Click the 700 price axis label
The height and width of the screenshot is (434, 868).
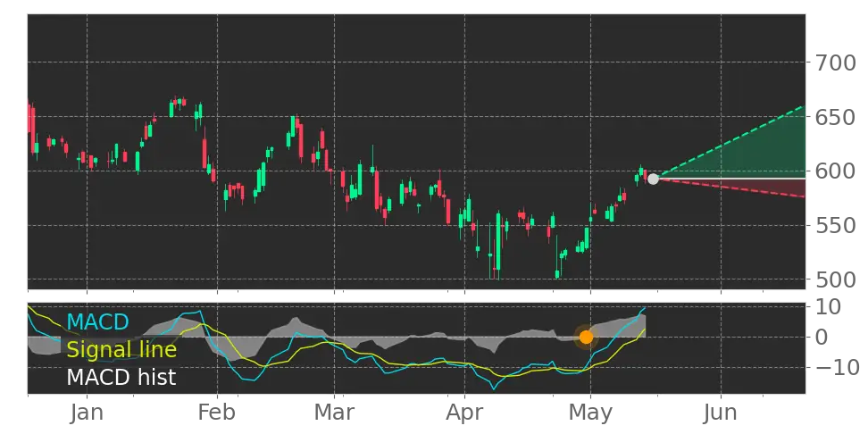pyautogui.click(x=836, y=63)
